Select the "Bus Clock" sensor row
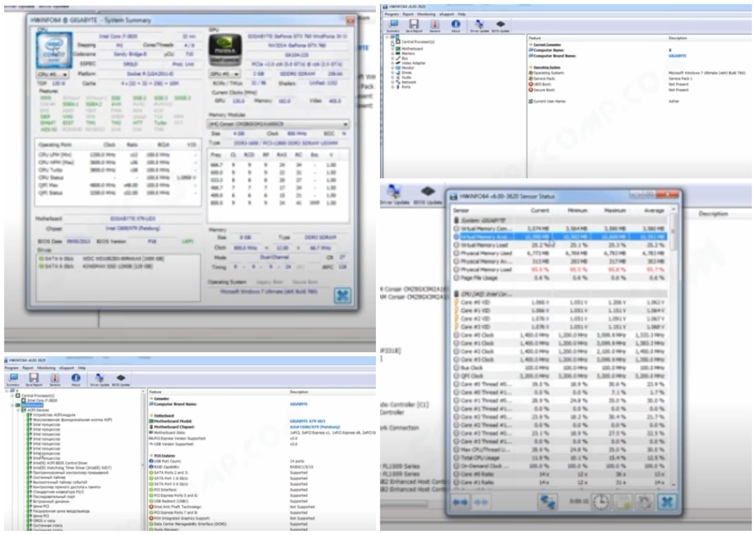The width and height of the screenshot is (756, 535). pos(560,368)
